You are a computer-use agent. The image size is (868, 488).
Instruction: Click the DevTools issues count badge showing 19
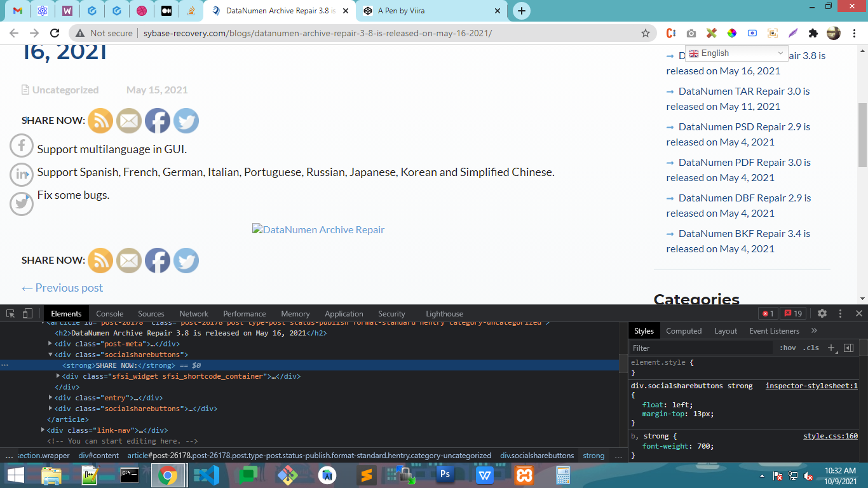[x=793, y=313]
